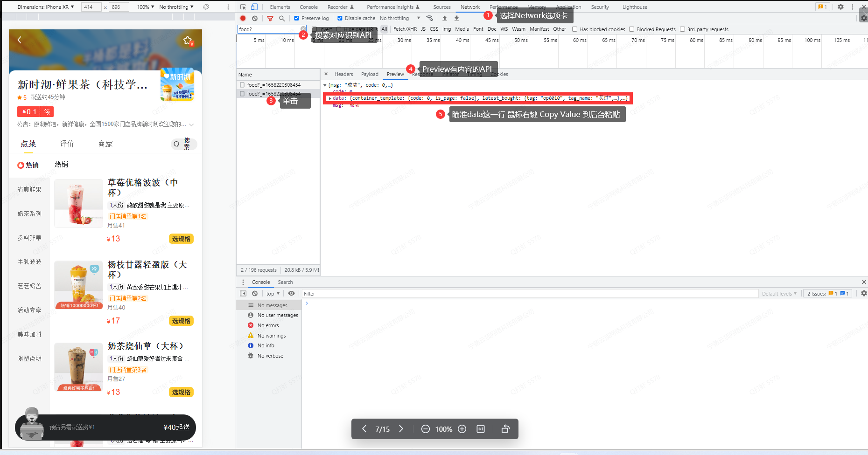The image size is (868, 455).
Task: Open the DevTools three-dot customize menu
Action: click(852, 7)
